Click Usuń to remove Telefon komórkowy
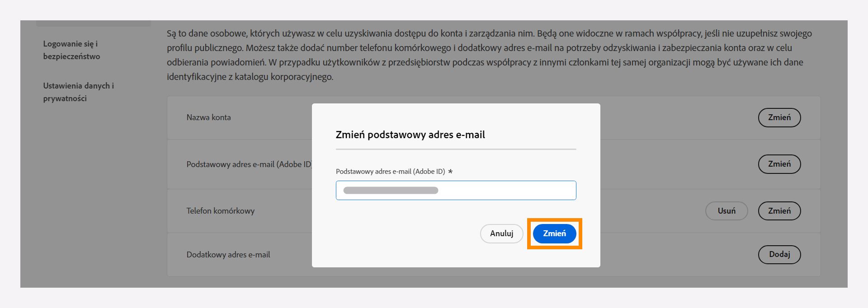The image size is (868, 308). 726,210
